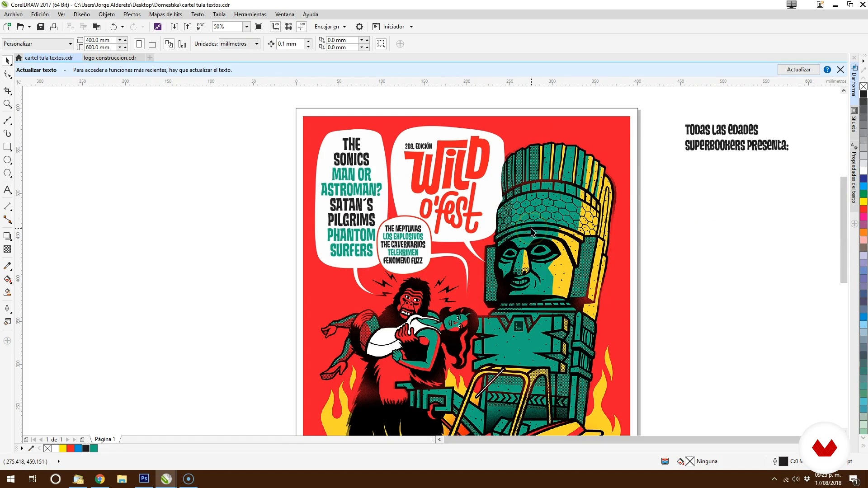Screen dimensions: 868x488
Task: Undo the last action
Action: click(x=113, y=27)
